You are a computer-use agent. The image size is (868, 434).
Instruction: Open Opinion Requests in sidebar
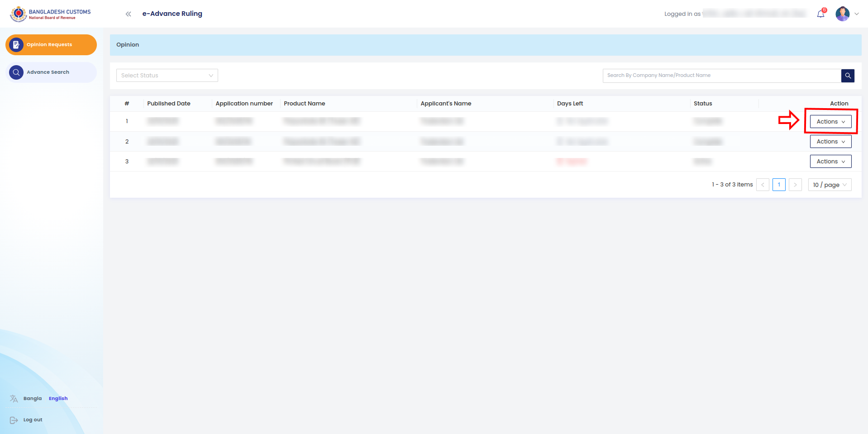click(x=51, y=45)
